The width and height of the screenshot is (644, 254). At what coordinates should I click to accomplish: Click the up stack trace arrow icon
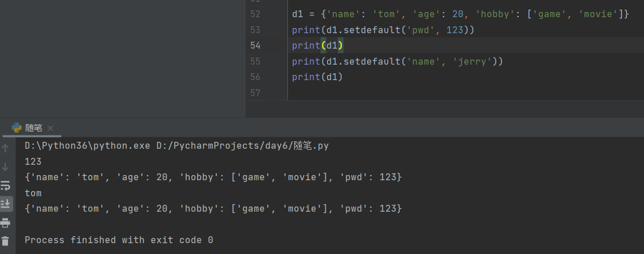[x=6, y=148]
